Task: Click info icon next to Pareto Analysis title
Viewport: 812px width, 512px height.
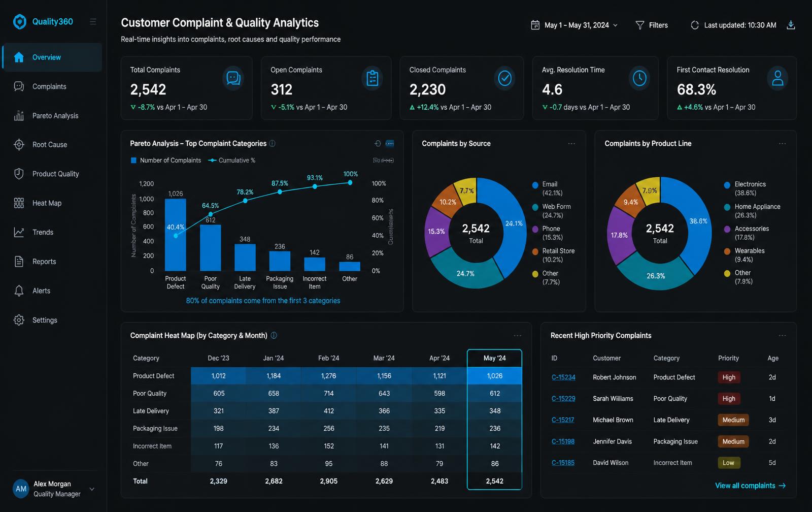Action: [273, 143]
